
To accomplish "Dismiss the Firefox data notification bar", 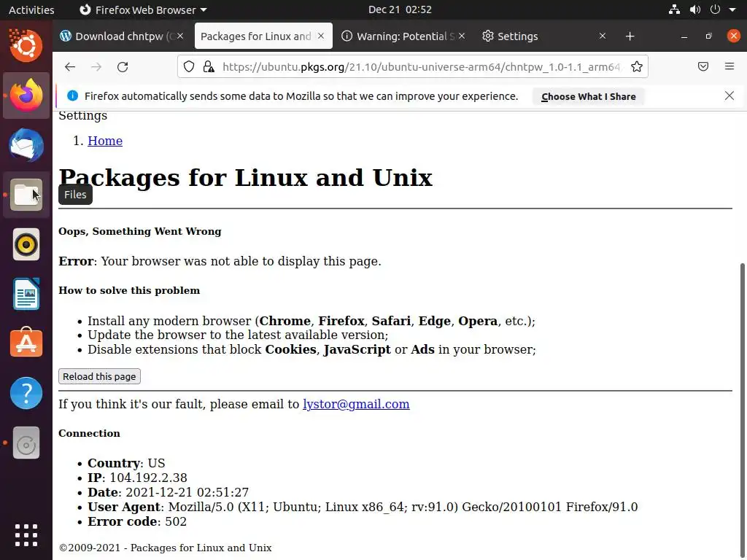I will [x=729, y=96].
